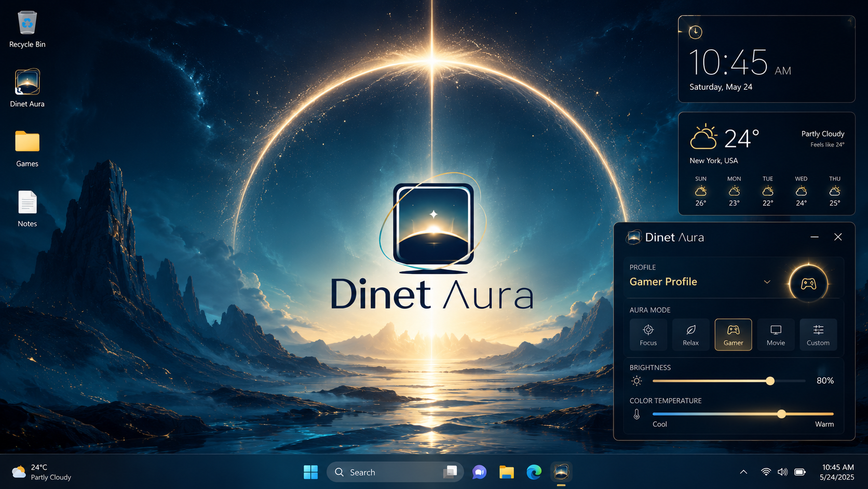Open File Explorer from taskbar
Image resolution: width=868 pixels, height=489 pixels.
tap(506, 472)
